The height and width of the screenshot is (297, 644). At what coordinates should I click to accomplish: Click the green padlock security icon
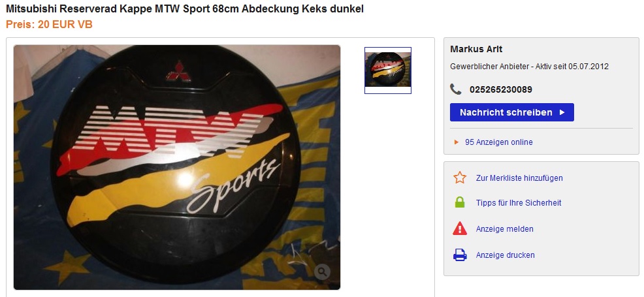click(460, 202)
